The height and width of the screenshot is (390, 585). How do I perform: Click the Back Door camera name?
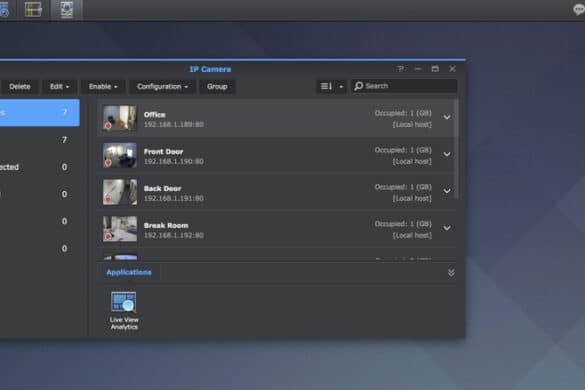162,188
